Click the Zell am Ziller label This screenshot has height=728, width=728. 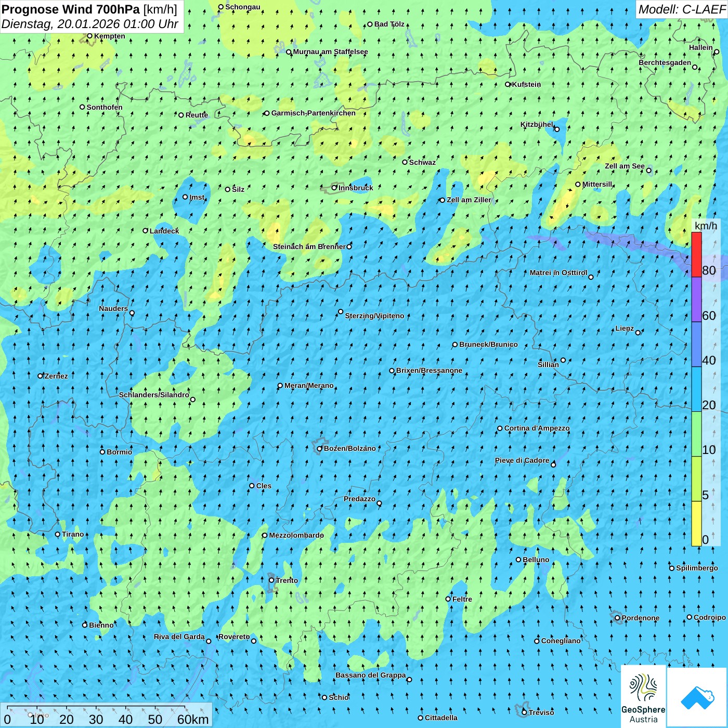(469, 200)
